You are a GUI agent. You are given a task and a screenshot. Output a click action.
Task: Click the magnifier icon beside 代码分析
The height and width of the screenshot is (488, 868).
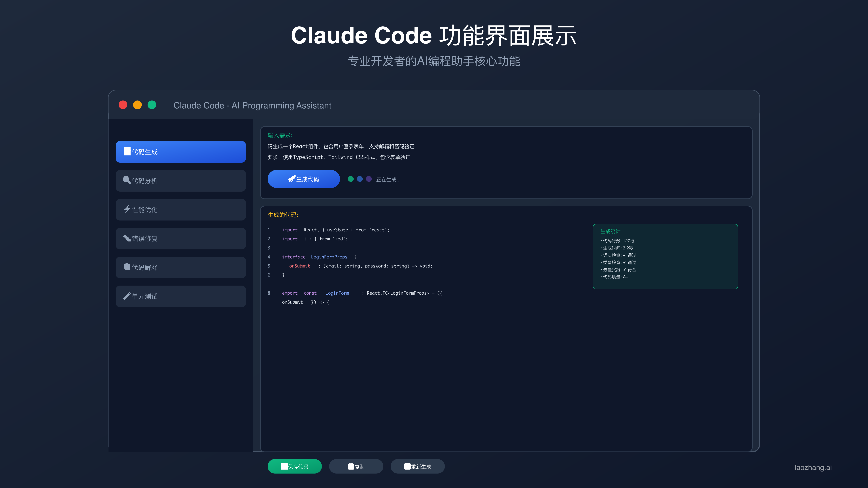(x=127, y=180)
